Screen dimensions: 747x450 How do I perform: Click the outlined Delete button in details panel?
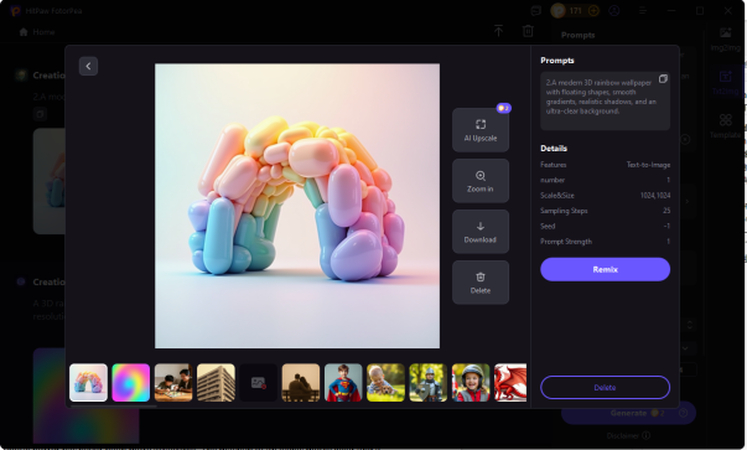605,388
